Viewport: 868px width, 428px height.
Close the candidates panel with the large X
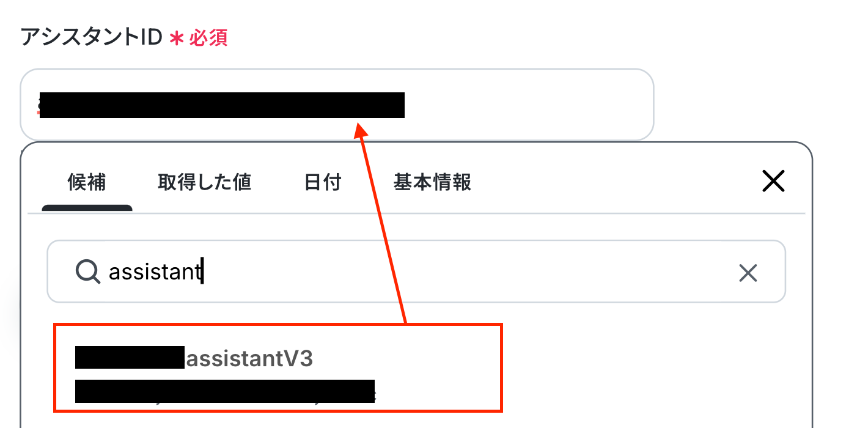tap(773, 182)
